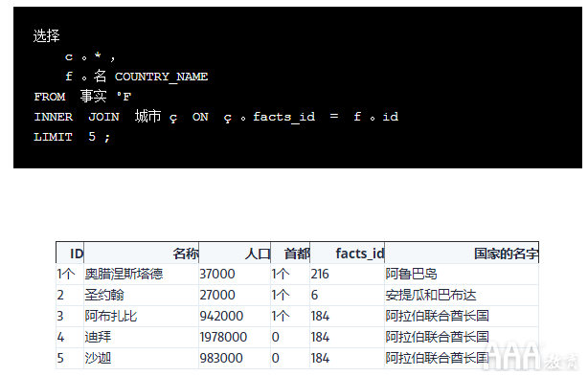Click facts_id 184 in 迪拜 row
Viewport: 588px width, 376px height.
click(x=320, y=337)
